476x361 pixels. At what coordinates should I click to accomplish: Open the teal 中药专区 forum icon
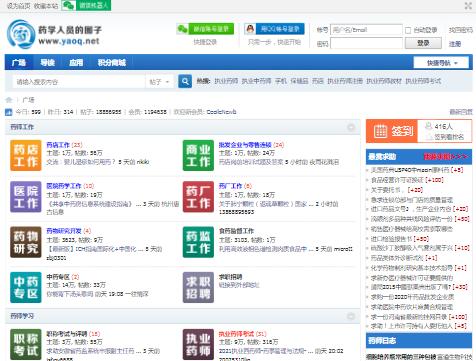[x=26, y=287]
